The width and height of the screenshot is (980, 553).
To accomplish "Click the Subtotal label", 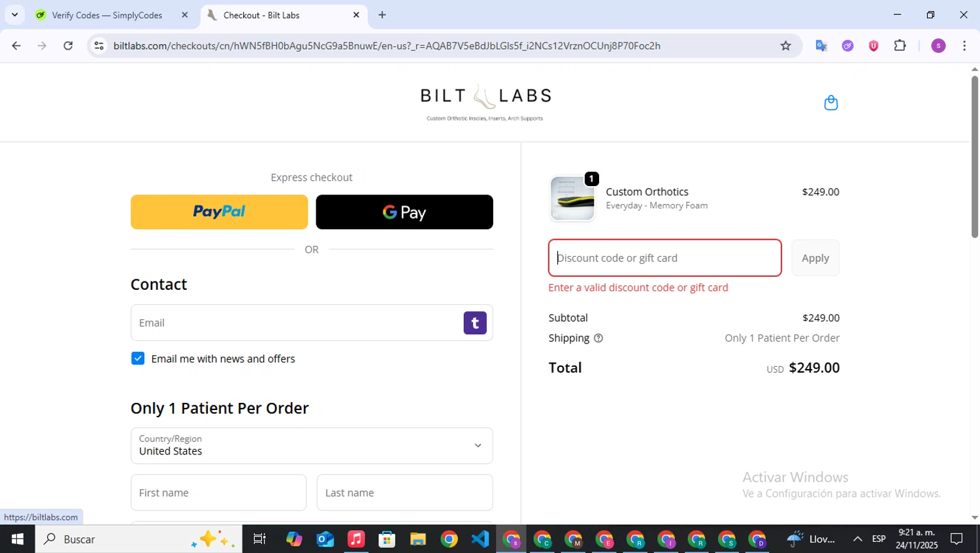I will click(568, 318).
